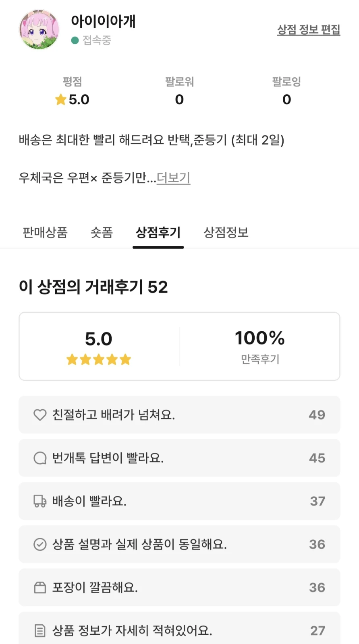Click the document icon beside 상품 정보가 자세히 적혀있어요
Viewport: 359px width, 644px height.
(40, 630)
